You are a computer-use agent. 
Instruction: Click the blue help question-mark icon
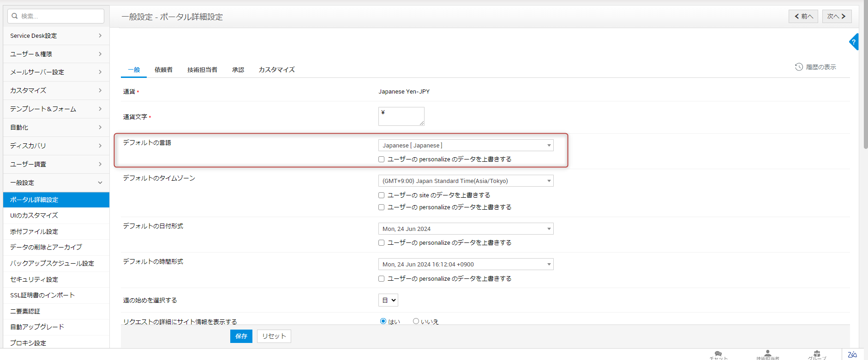(x=854, y=42)
